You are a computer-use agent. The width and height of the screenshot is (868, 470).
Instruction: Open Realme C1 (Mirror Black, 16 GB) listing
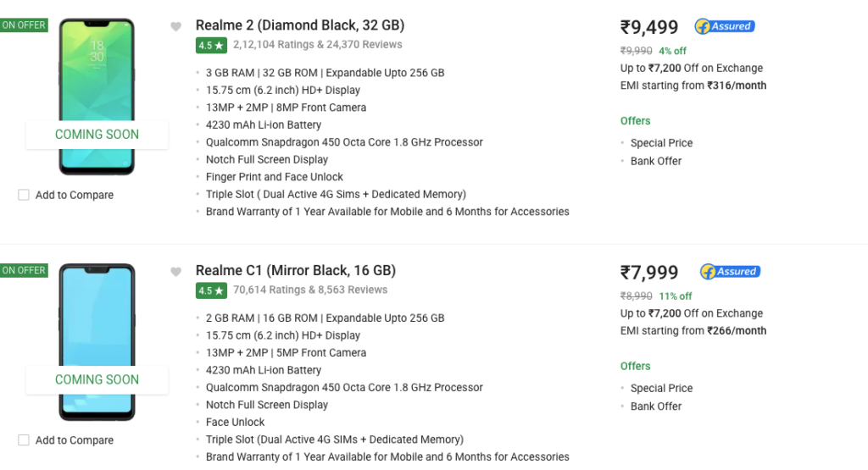click(x=296, y=271)
